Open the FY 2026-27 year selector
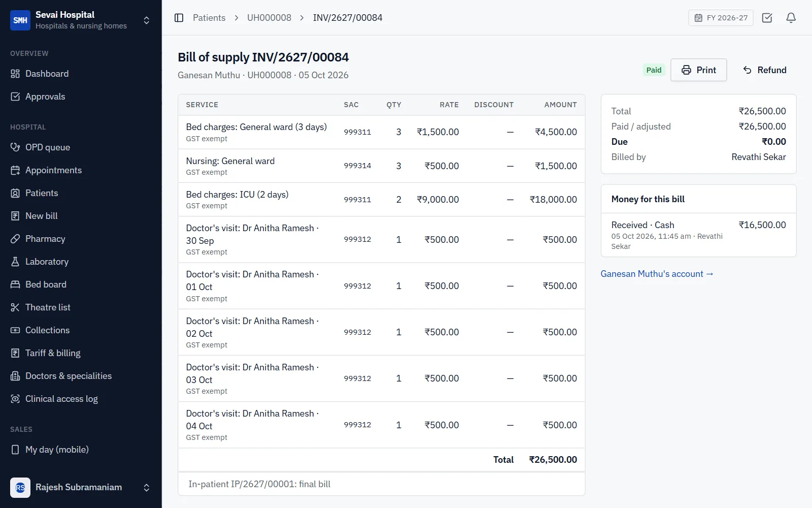The width and height of the screenshot is (812, 508). [x=721, y=18]
